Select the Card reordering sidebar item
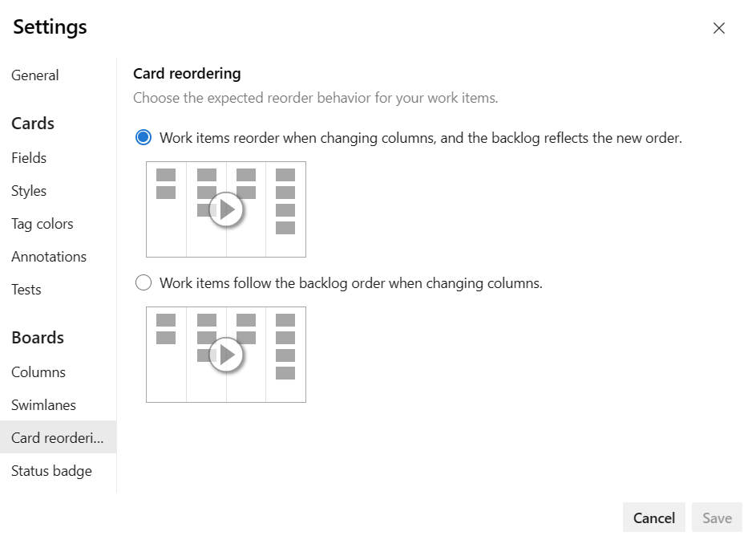This screenshot has height=544, width=756. [58, 438]
